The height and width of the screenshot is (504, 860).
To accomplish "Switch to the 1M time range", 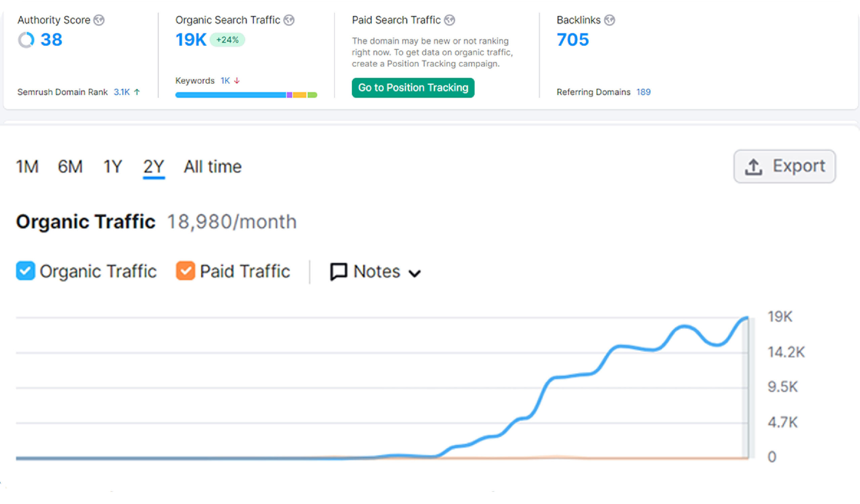I will coord(27,167).
